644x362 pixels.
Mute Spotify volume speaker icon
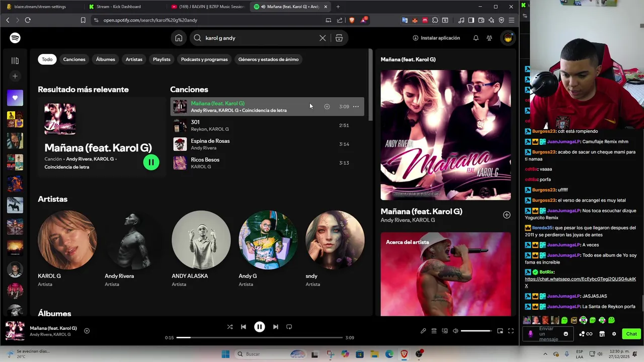point(455,331)
